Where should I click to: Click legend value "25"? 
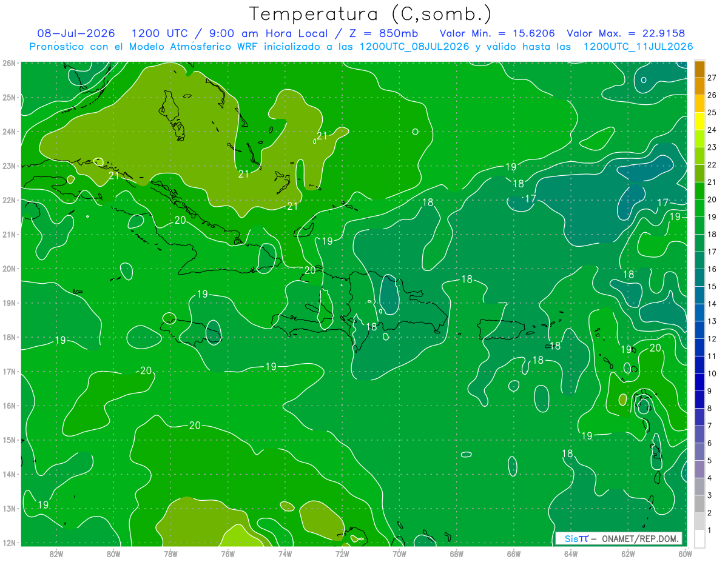point(712,113)
